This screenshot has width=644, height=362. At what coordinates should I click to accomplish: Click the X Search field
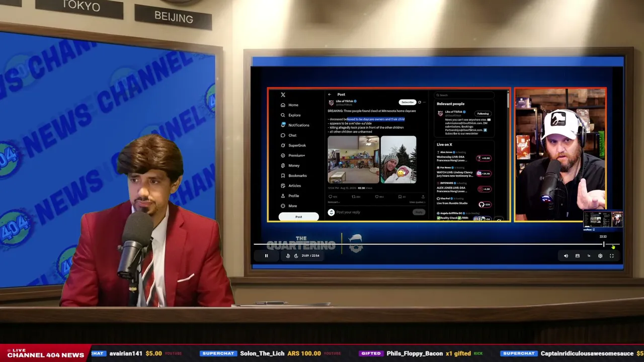(465, 95)
